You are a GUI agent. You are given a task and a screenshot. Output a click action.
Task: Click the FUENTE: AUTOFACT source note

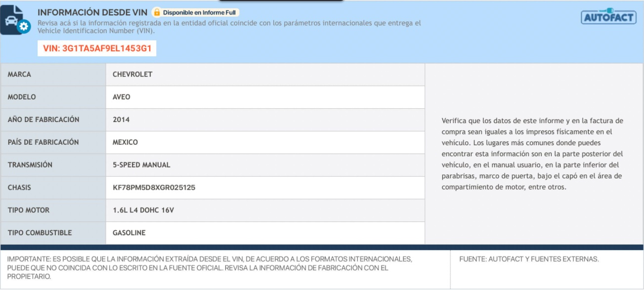coord(529,259)
